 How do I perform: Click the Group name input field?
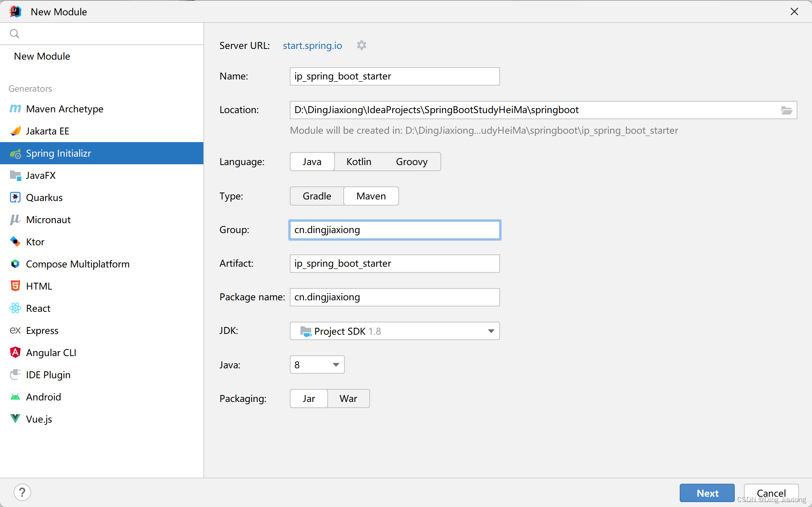coord(395,230)
